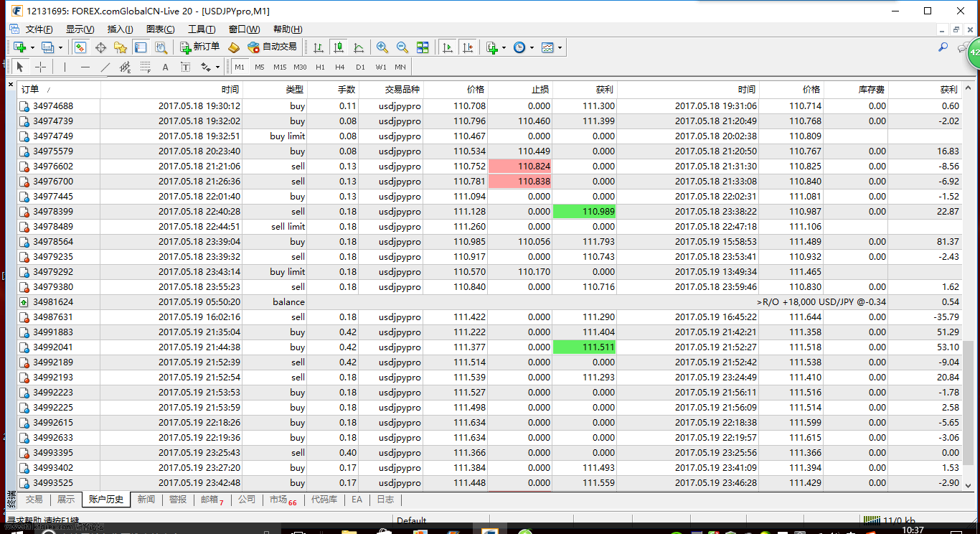Screen dimensions: 980x534
Task: Open a new chart window icon
Action: [x=19, y=47]
